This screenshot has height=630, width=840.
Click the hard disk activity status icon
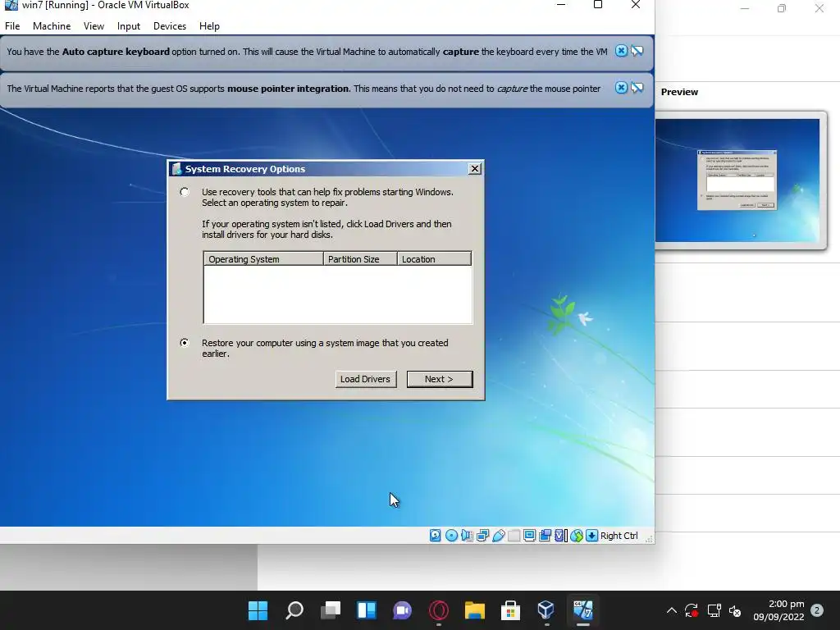(435, 535)
